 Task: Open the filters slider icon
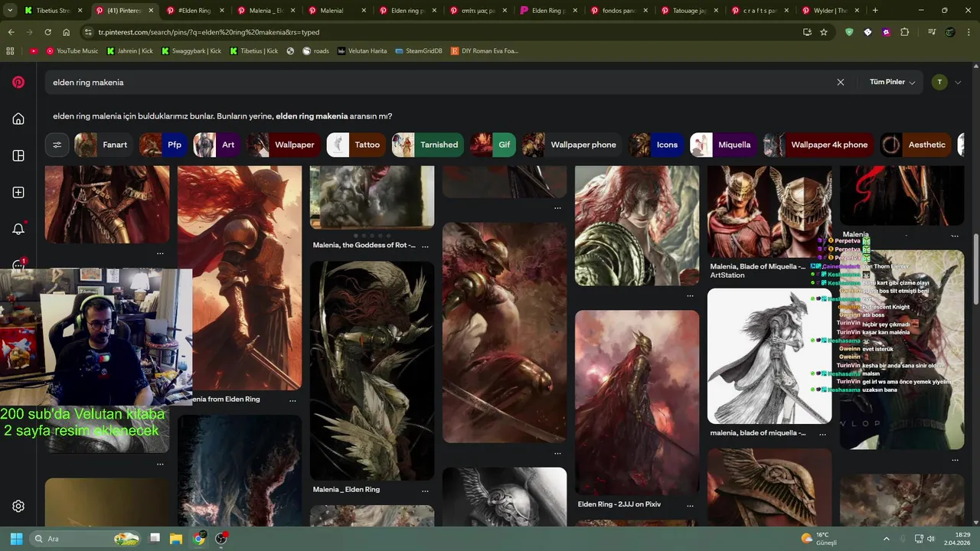pos(57,145)
